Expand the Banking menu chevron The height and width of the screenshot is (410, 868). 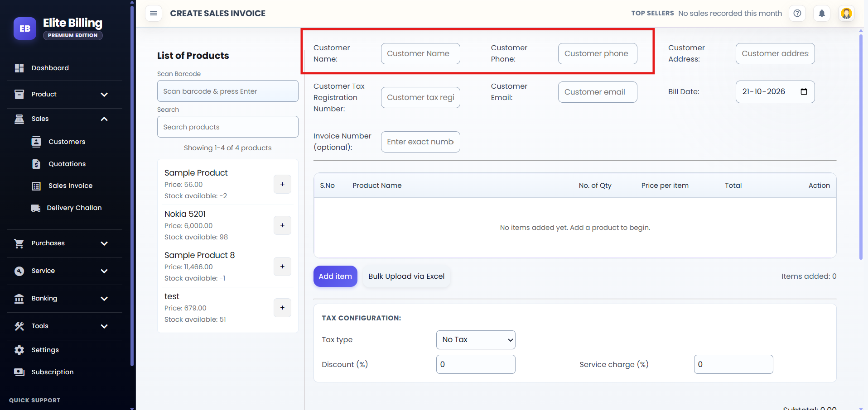coord(104,298)
